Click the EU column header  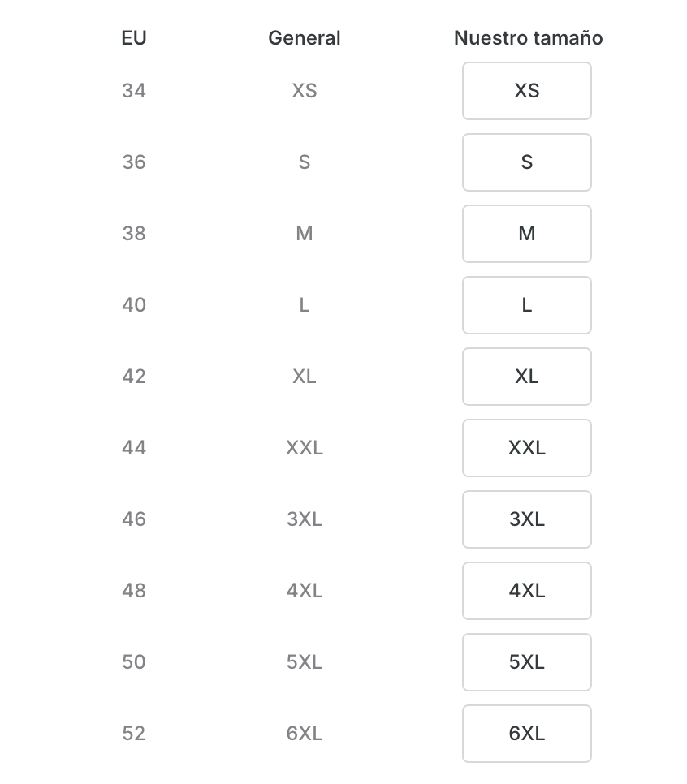(134, 38)
